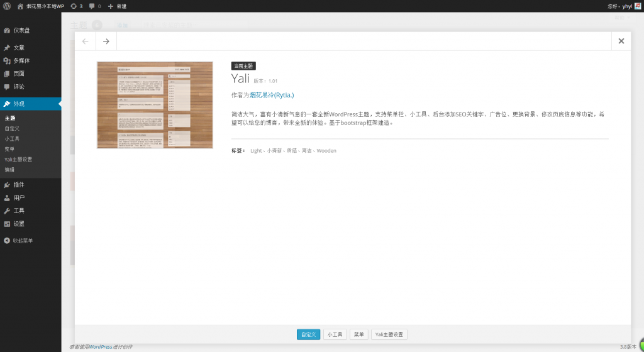644x352 pixels.
Task: Close the theme details overlay
Action: [x=621, y=41]
